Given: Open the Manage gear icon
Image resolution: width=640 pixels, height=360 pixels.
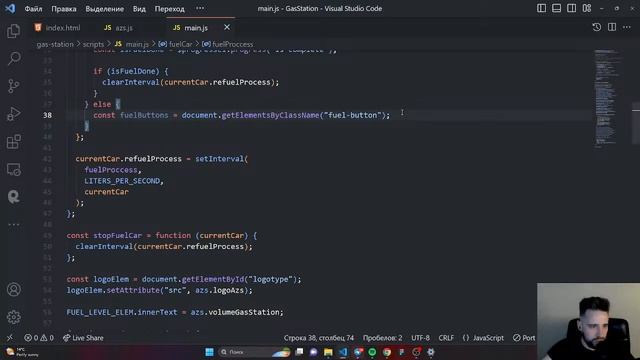Looking at the screenshot, I should (x=13, y=317).
